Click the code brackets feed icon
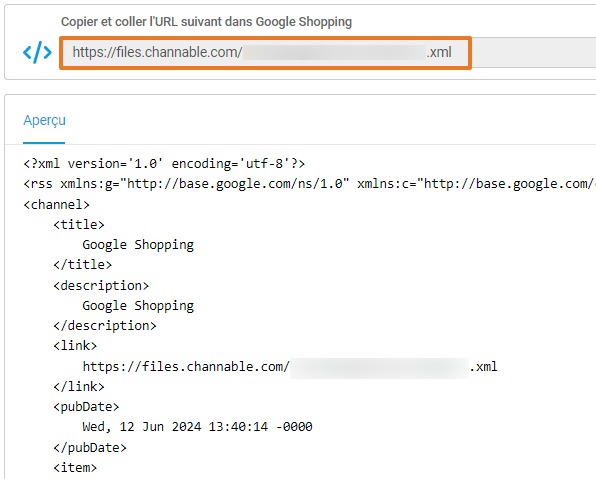The height and width of the screenshot is (479, 596). point(37,52)
